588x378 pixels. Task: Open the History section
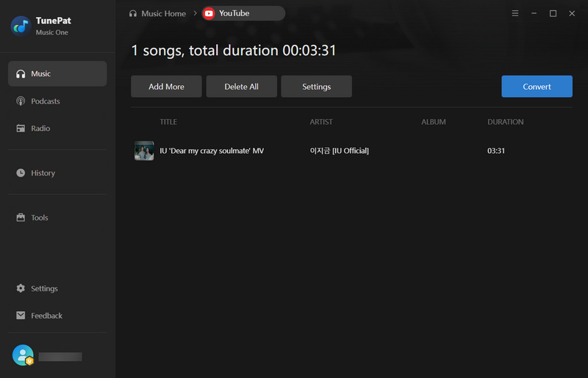57,173
